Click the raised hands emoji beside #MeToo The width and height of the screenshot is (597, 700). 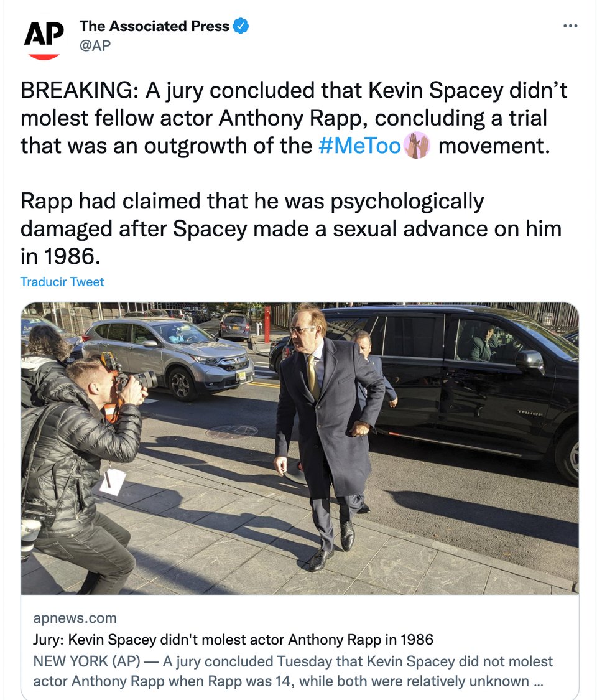pos(417,146)
